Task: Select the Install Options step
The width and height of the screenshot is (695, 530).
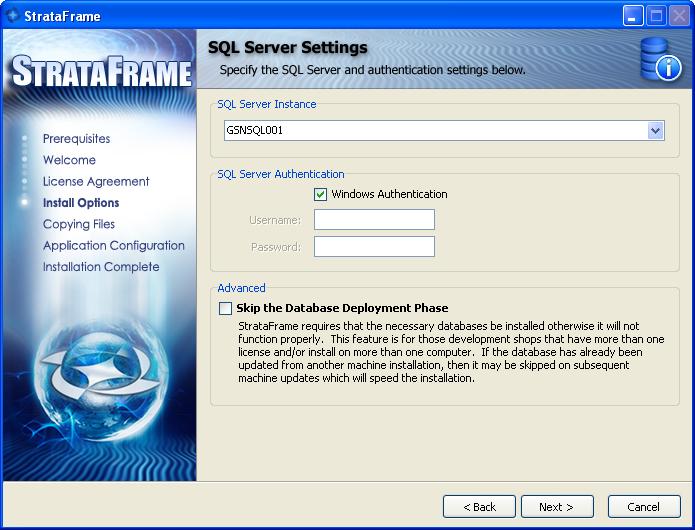Action: pos(81,203)
